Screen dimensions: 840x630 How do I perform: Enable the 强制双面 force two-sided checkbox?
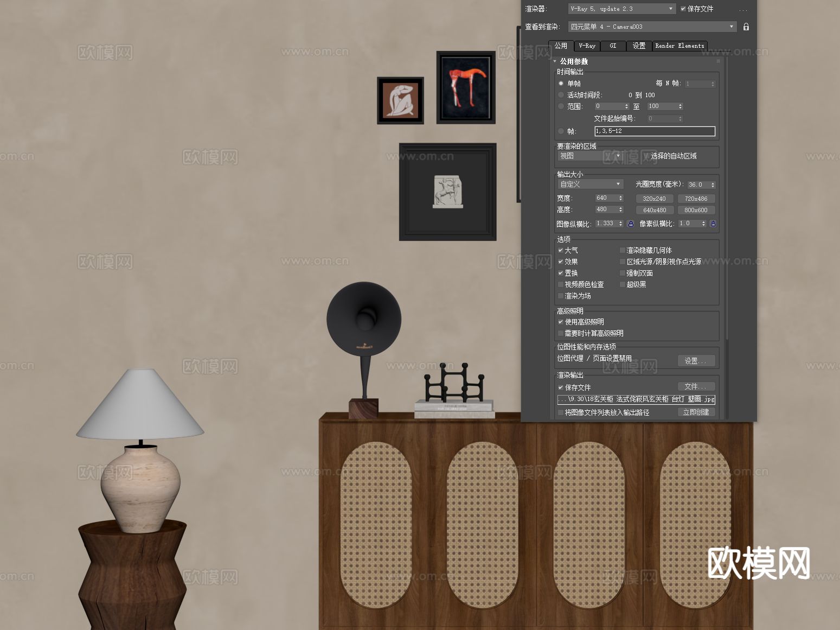coord(623,273)
